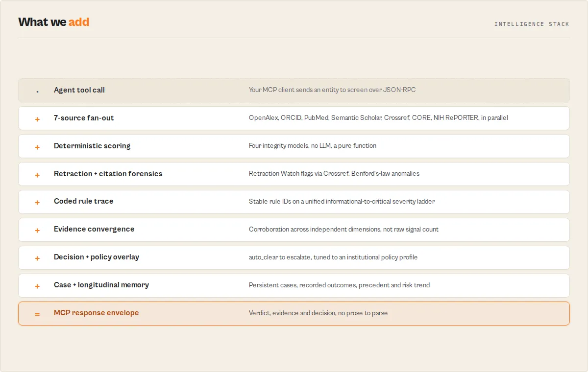The width and height of the screenshot is (588, 372).
Task: Select the Evidence convergence title
Action: coord(94,229)
